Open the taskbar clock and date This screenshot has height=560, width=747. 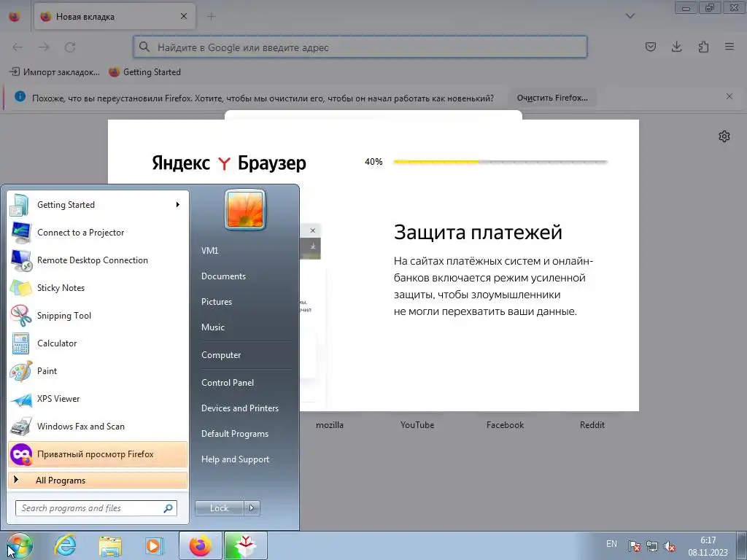(708, 546)
